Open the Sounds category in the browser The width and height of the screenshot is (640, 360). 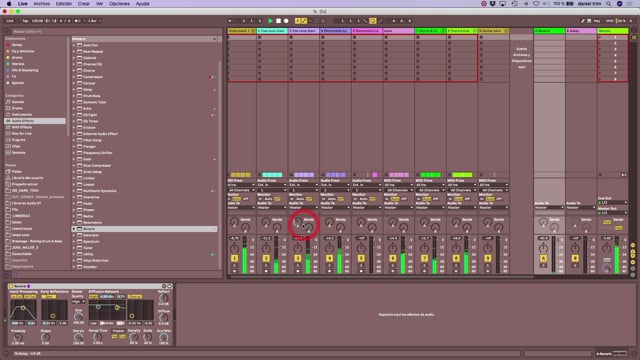pyautogui.click(x=18, y=102)
